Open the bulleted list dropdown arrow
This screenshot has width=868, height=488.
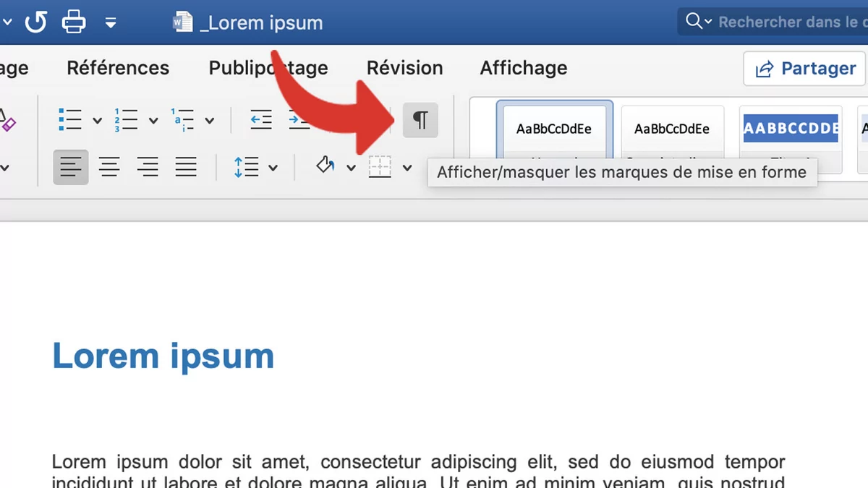(97, 121)
